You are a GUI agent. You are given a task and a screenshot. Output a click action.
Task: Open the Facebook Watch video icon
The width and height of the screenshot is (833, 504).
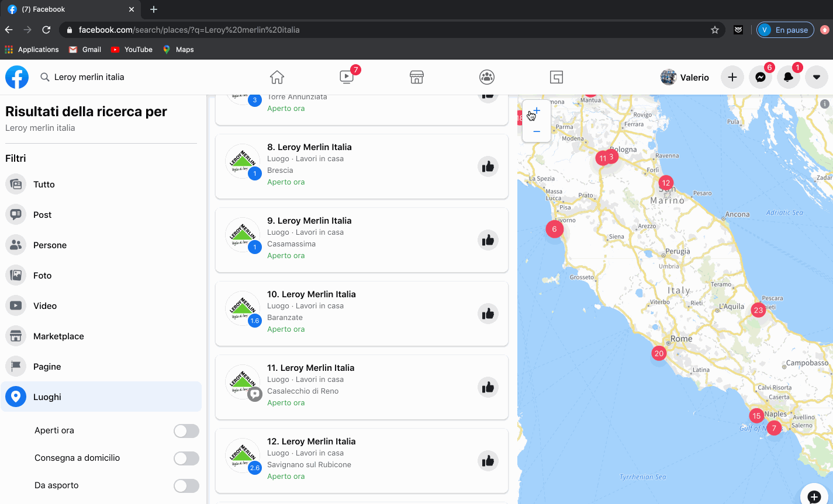click(x=347, y=77)
